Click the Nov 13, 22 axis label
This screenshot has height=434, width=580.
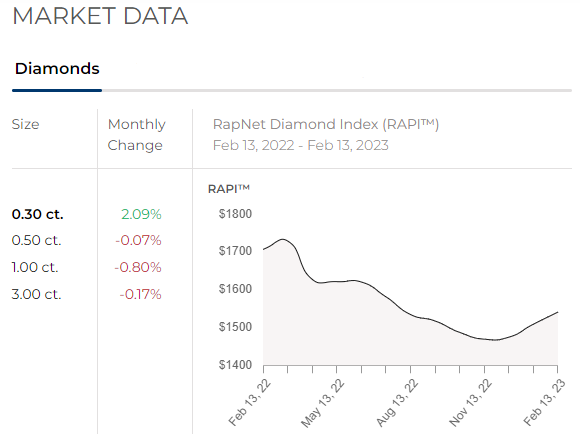point(470,403)
